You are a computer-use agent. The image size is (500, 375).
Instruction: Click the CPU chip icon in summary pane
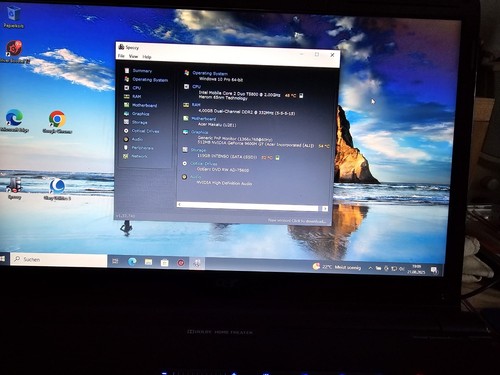[x=186, y=87]
